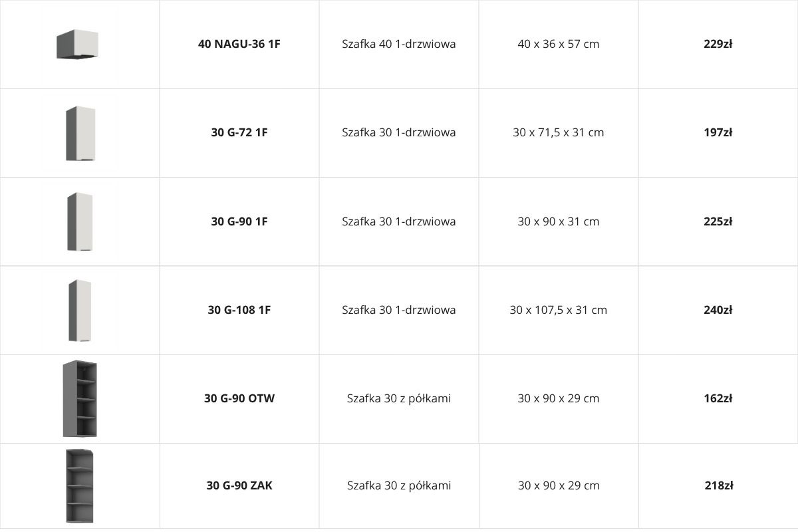Click the 40 NAGU-36 1F product name

coord(239,45)
